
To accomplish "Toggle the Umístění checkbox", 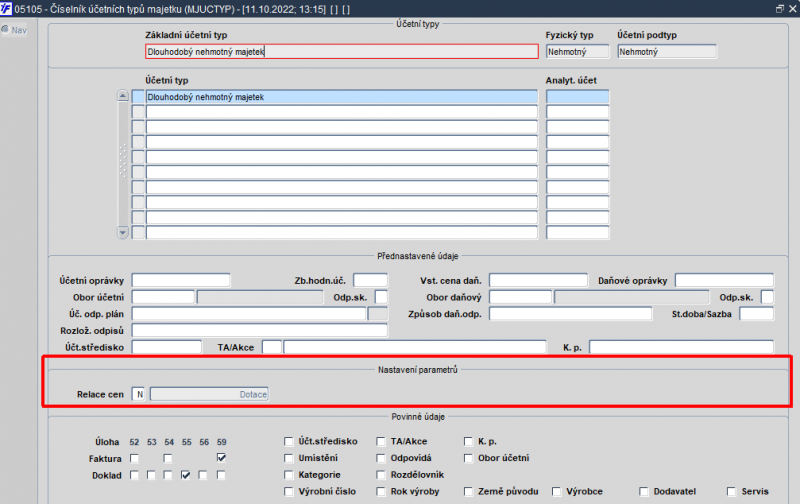I will pyautogui.click(x=290, y=458).
